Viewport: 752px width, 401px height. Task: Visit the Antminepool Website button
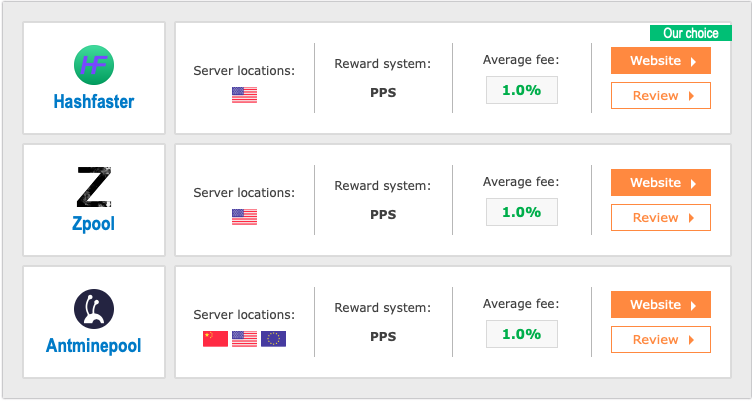[661, 305]
